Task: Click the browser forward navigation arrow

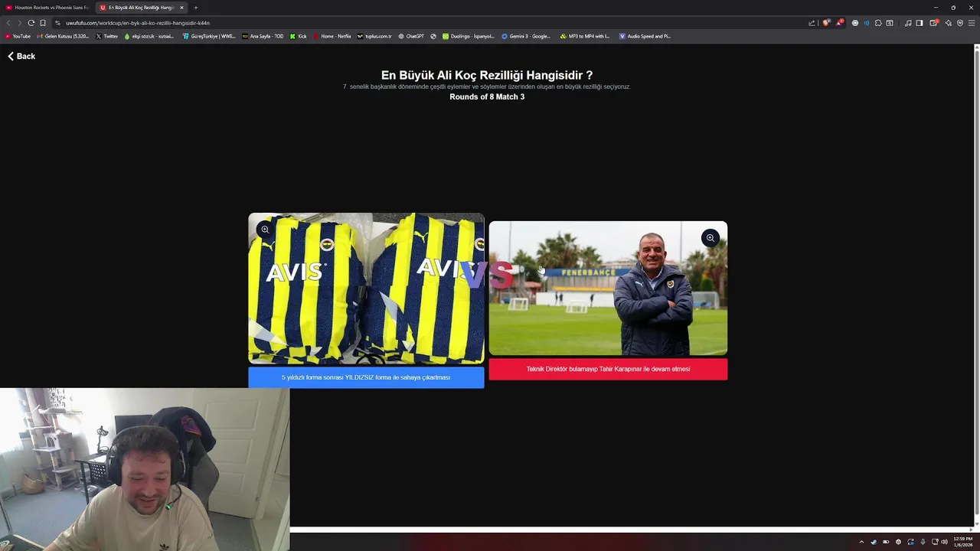Action: (20, 23)
